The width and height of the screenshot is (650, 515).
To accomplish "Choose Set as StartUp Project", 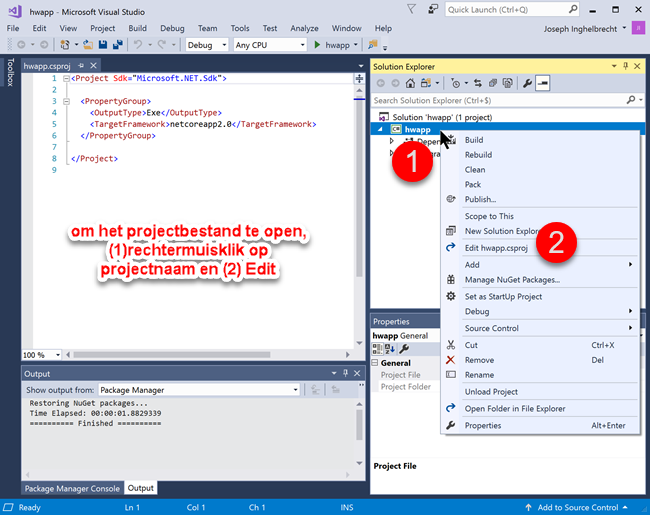I will point(539,296).
